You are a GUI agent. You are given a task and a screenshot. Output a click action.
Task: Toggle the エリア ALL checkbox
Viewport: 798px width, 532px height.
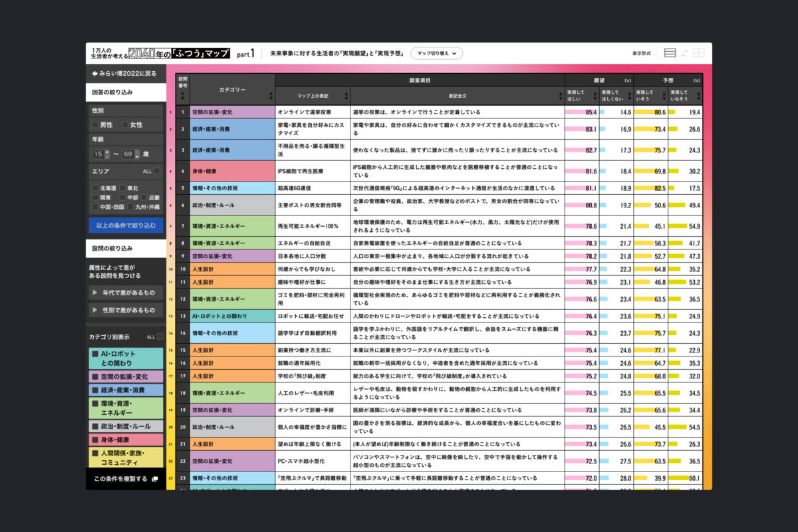click(157, 171)
